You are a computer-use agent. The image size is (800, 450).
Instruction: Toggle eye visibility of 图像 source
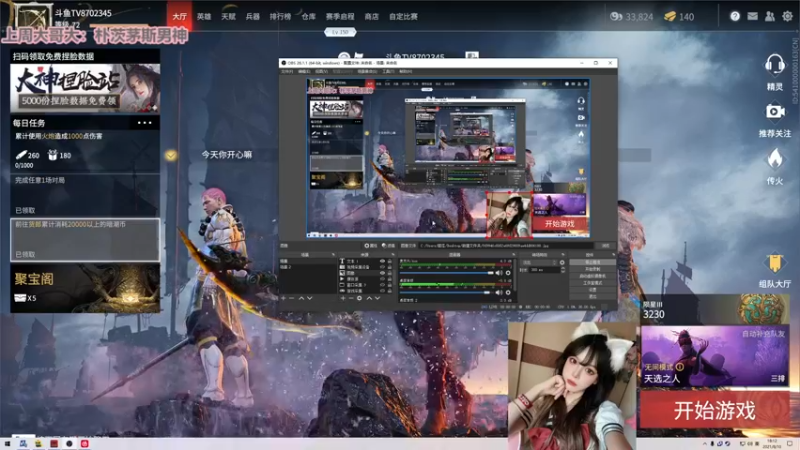(383, 273)
